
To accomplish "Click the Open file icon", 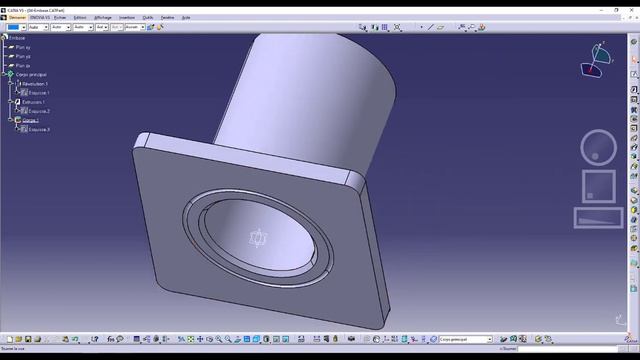I will [19, 339].
